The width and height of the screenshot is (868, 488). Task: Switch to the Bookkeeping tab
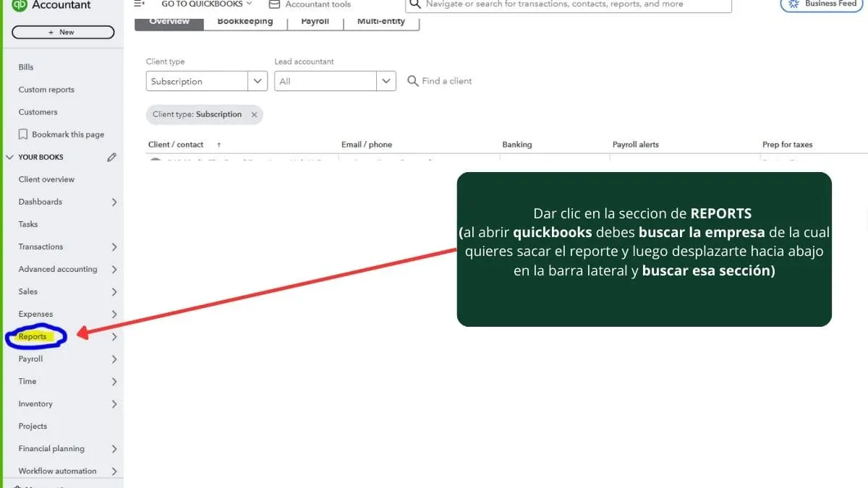(x=245, y=22)
